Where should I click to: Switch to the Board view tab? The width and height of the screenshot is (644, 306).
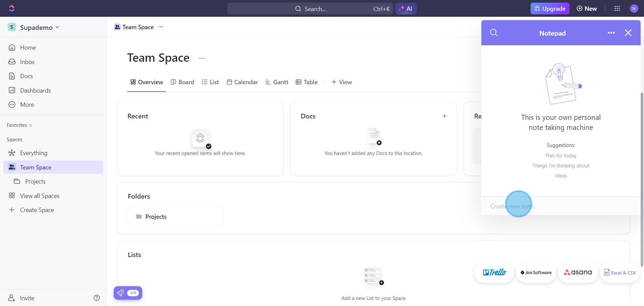[182, 82]
